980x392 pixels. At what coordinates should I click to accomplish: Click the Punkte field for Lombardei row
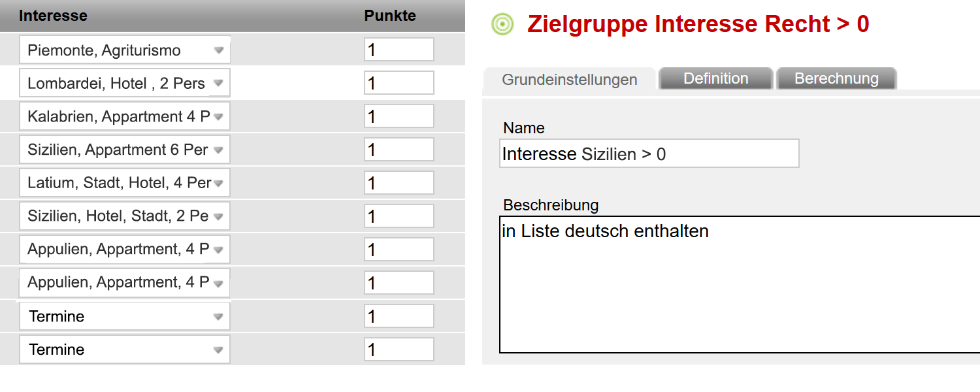tap(399, 84)
